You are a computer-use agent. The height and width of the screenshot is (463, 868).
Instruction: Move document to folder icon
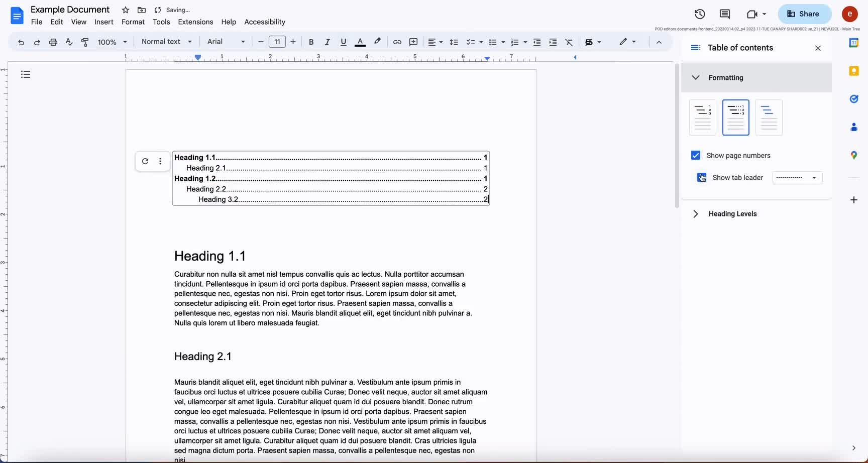point(142,10)
